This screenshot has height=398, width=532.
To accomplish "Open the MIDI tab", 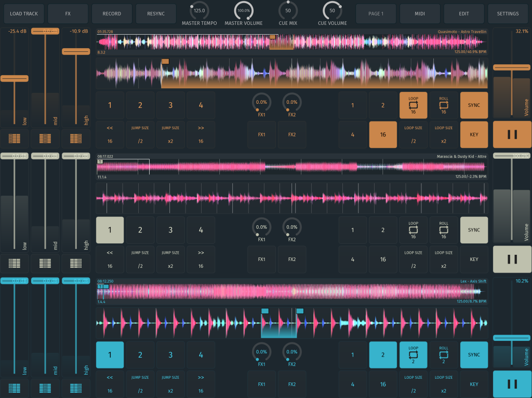I will (420, 13).
